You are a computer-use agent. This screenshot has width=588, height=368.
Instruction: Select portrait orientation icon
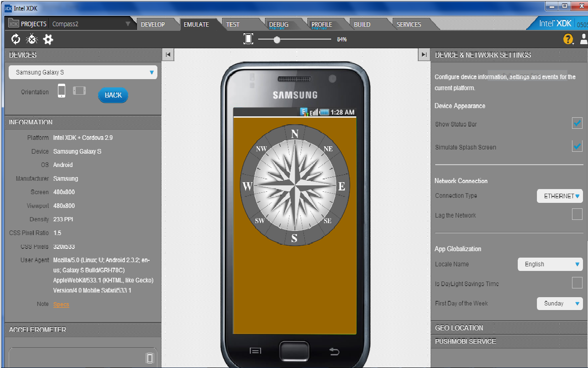62,91
